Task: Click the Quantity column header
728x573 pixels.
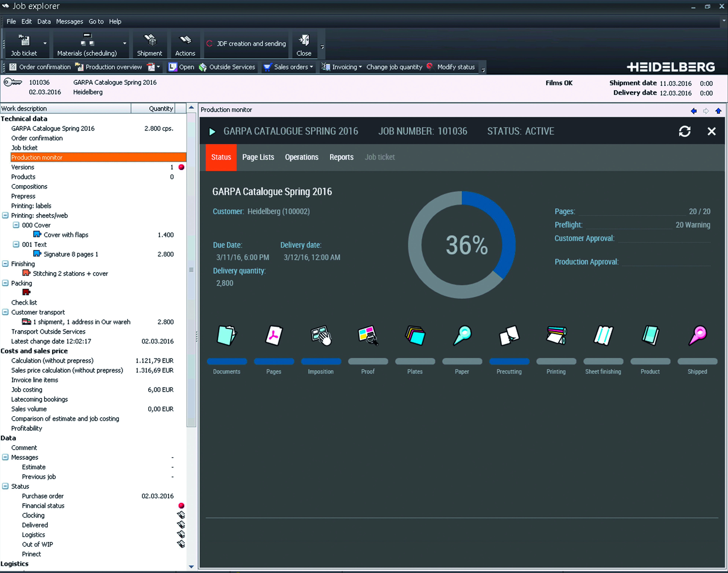Action: pyautogui.click(x=153, y=108)
